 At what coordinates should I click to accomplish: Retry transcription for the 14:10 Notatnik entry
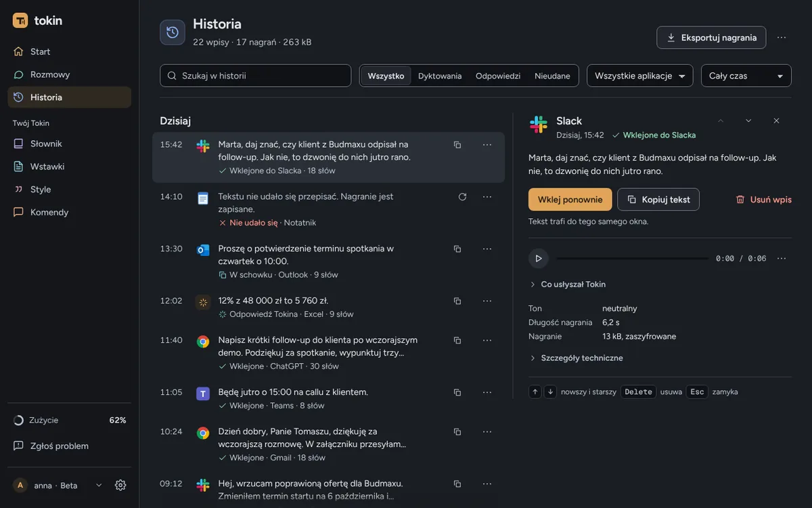coord(463,196)
